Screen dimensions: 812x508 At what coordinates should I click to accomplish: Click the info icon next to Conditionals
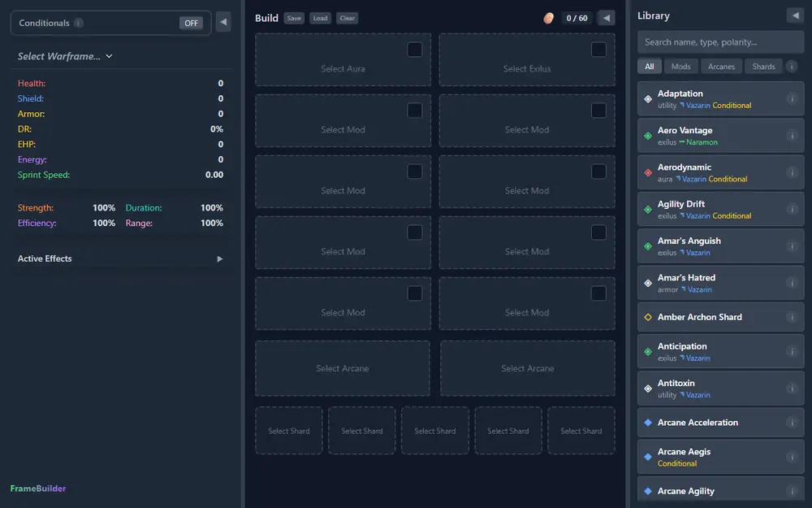(78, 23)
